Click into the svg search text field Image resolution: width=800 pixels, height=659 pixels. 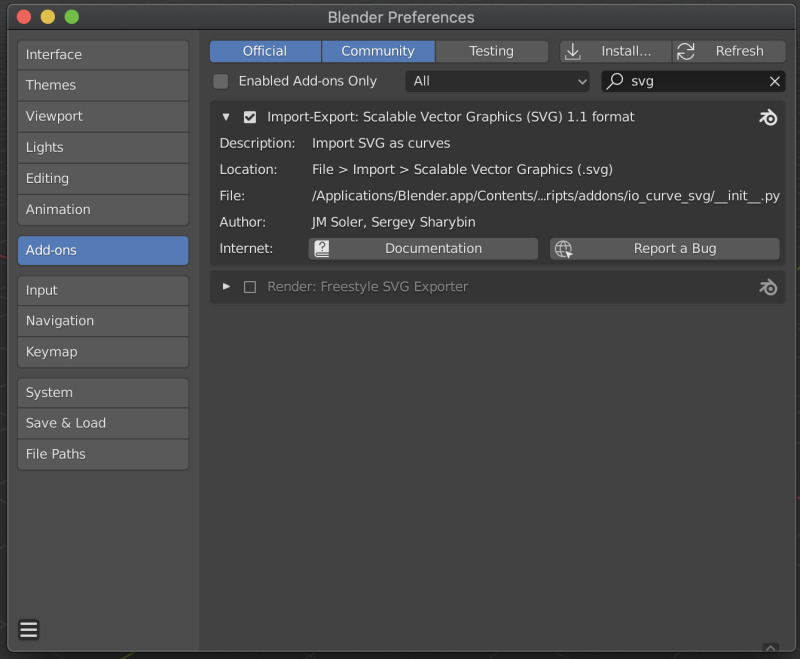[x=694, y=81]
